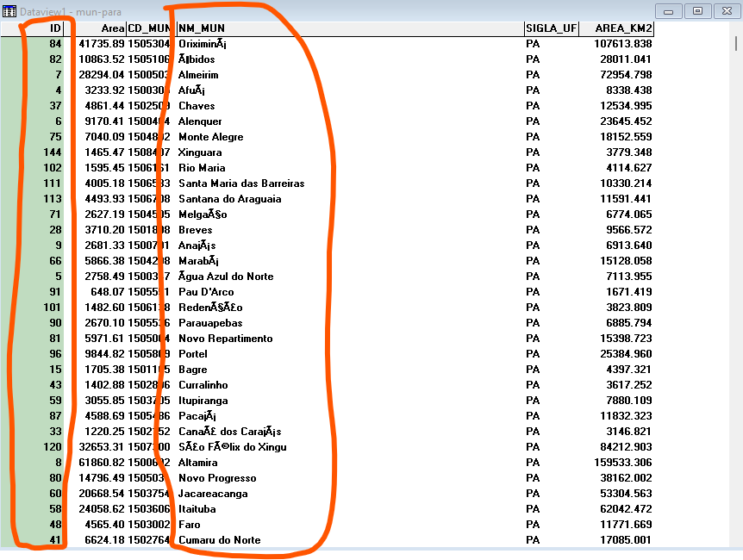
Task: Click AREA_KM2 value 84212.903
Action: click(x=626, y=447)
